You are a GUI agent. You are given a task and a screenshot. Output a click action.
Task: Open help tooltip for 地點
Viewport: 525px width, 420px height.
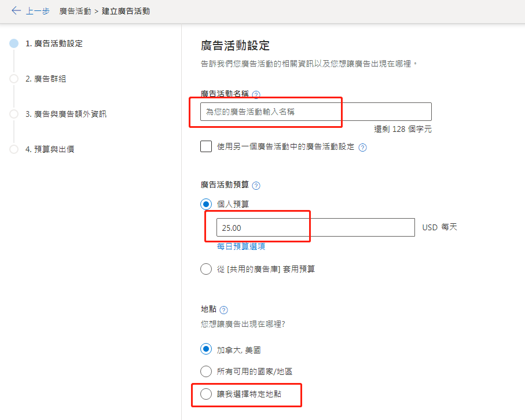pyautogui.click(x=225, y=310)
